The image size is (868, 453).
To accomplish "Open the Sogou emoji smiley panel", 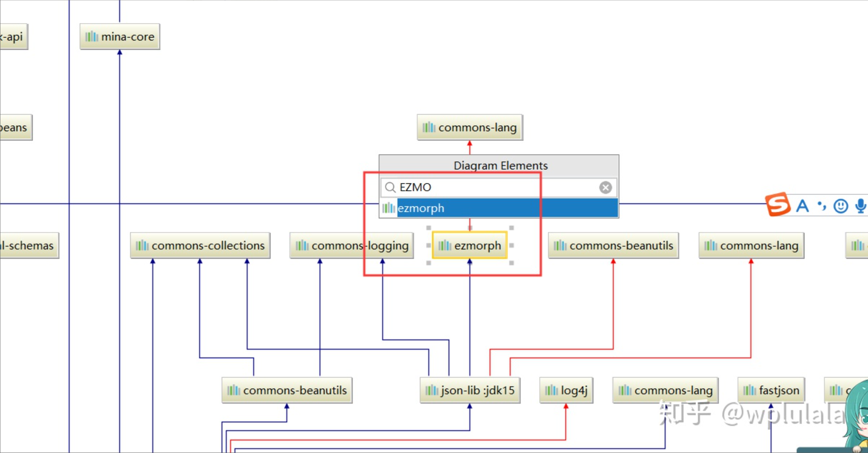I will click(841, 206).
